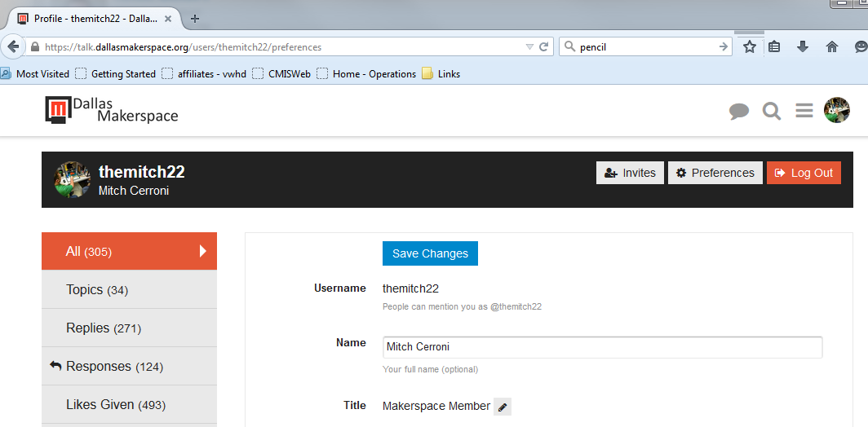This screenshot has height=427, width=868.
Task: Bookmark this page with the star icon
Action: pyautogui.click(x=750, y=47)
